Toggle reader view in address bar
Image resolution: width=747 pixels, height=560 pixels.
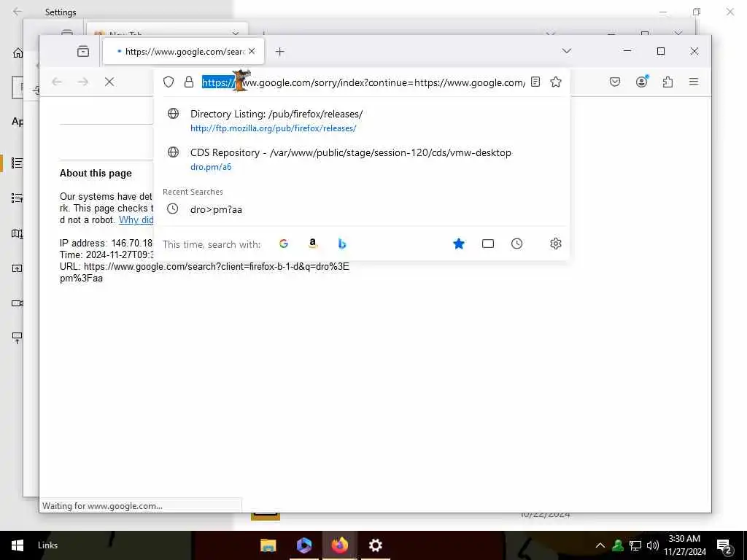pyautogui.click(x=535, y=82)
